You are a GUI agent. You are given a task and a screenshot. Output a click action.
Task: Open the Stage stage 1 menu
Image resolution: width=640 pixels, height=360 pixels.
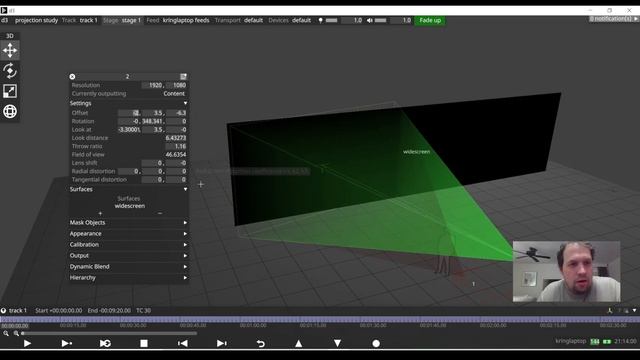pos(122,20)
